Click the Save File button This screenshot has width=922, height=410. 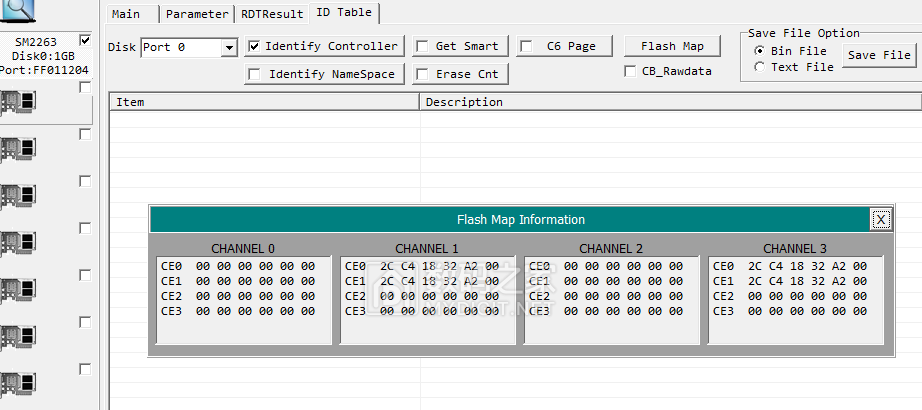(879, 55)
